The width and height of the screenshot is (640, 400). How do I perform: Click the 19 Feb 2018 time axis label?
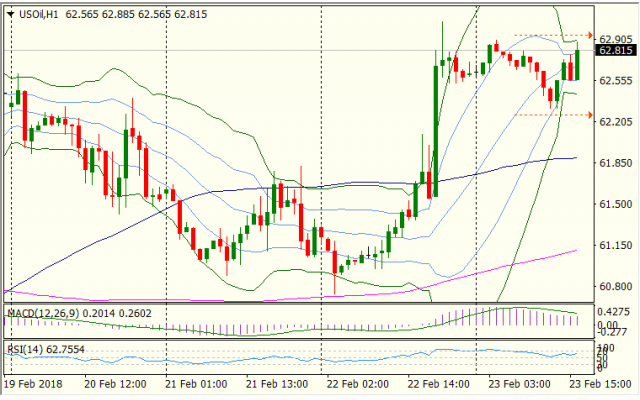tap(33, 384)
